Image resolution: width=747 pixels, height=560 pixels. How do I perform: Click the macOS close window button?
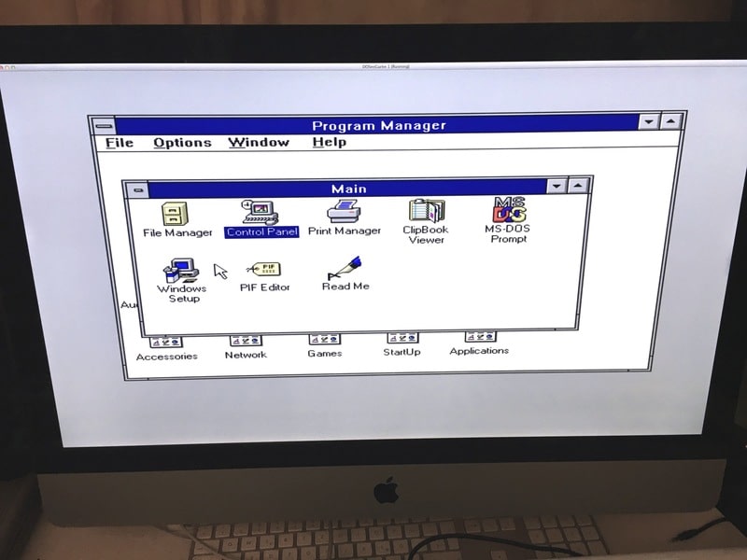[2, 67]
